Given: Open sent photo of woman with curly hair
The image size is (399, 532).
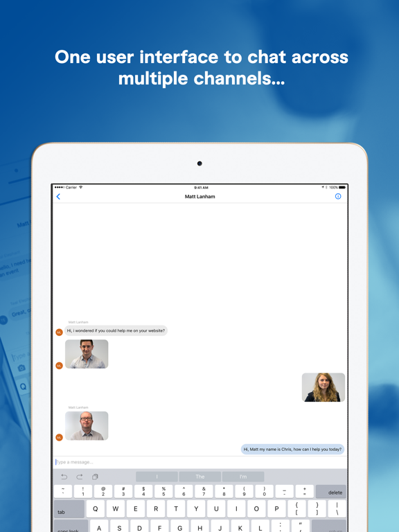Looking at the screenshot, I should coord(323,387).
